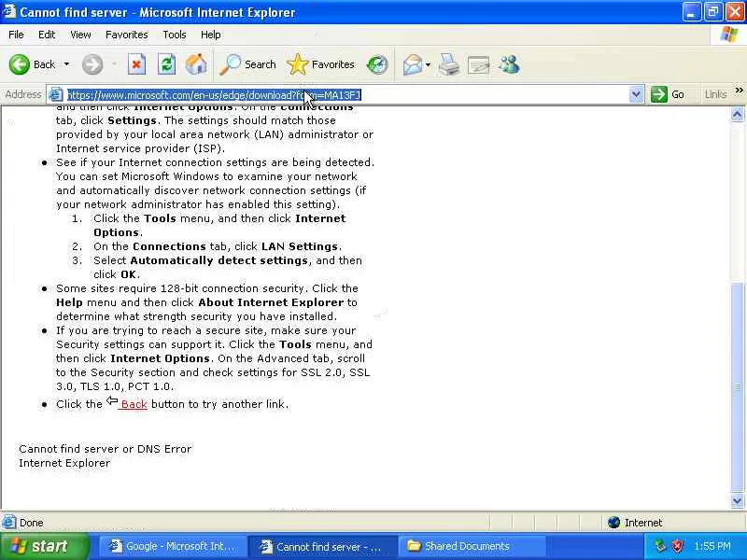The image size is (747, 560).
Task: Open the Messenger people icon
Action: tap(509, 64)
